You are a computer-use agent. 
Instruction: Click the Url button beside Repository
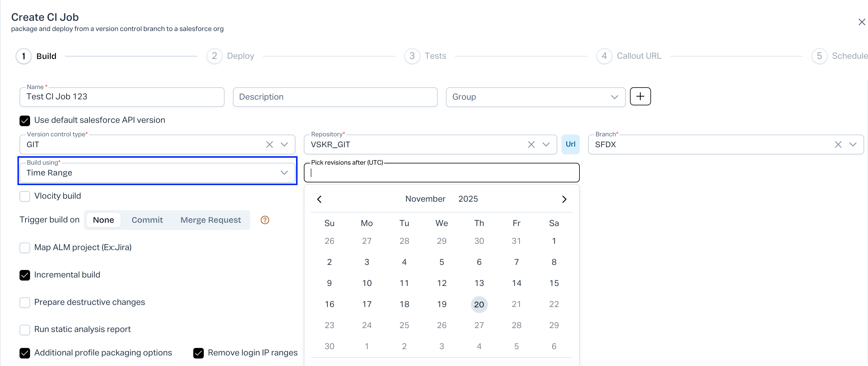tap(570, 144)
